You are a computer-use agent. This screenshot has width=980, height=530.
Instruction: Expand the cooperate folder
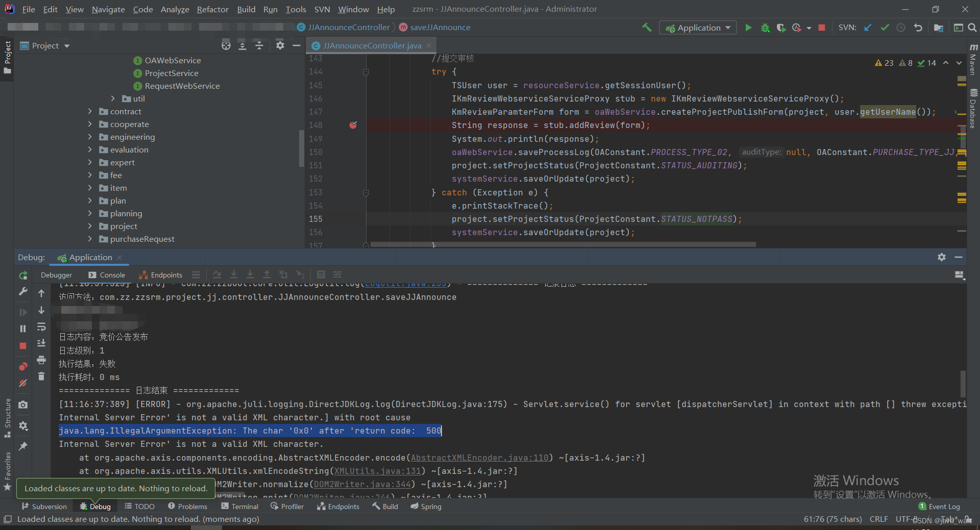pyautogui.click(x=90, y=124)
